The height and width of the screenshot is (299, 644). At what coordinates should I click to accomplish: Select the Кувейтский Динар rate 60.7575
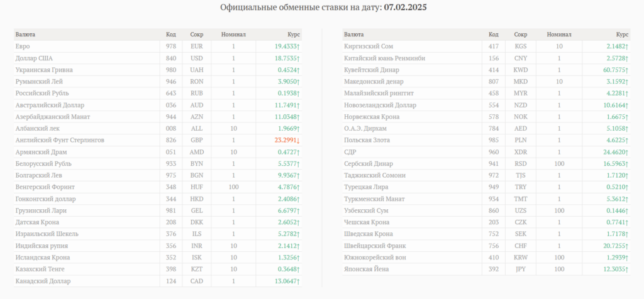[615, 70]
